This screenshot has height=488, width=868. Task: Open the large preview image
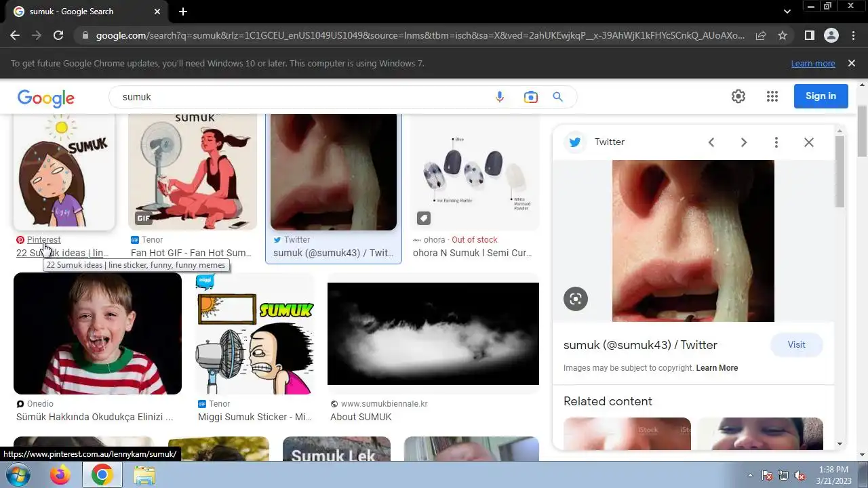[693, 241]
